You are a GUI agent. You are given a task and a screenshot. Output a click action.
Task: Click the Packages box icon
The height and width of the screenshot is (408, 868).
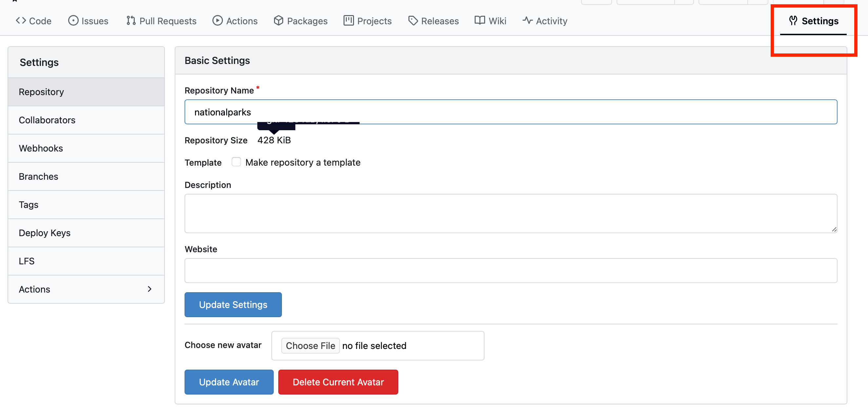[x=278, y=21]
